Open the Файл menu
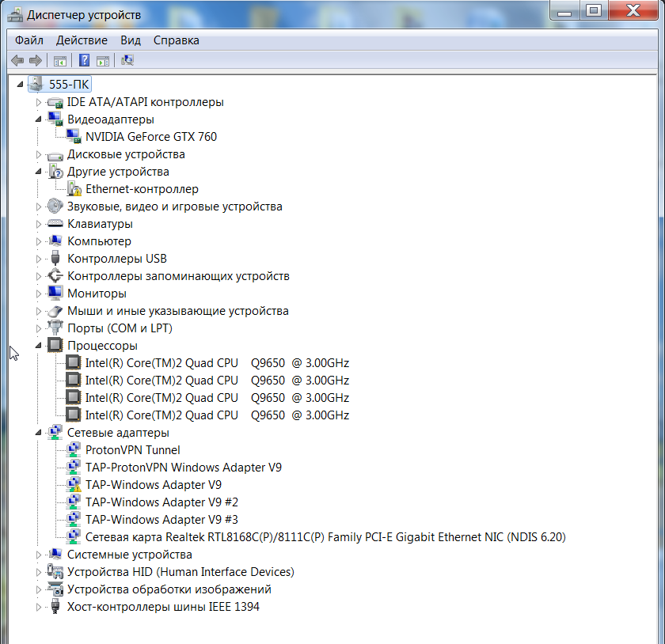665x644 pixels. 28,40
